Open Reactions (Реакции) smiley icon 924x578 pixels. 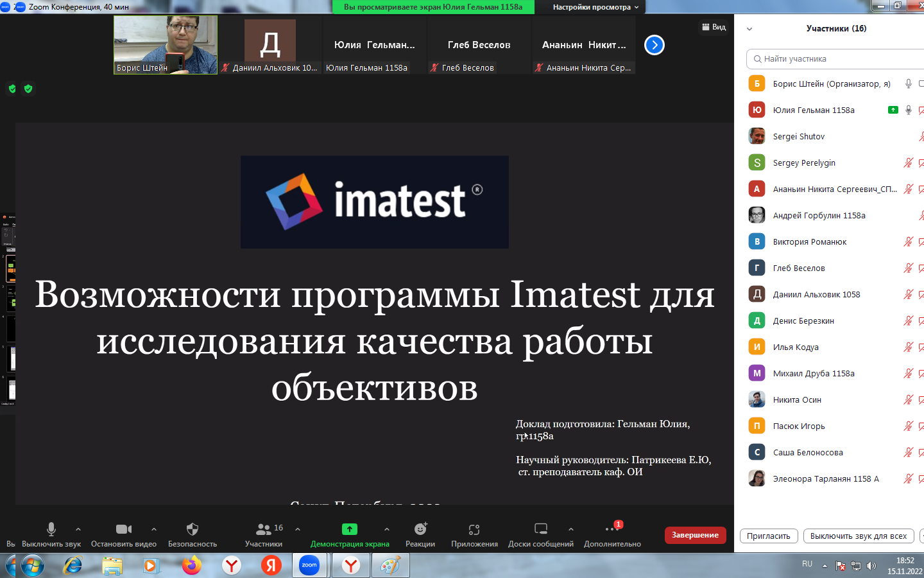click(420, 529)
